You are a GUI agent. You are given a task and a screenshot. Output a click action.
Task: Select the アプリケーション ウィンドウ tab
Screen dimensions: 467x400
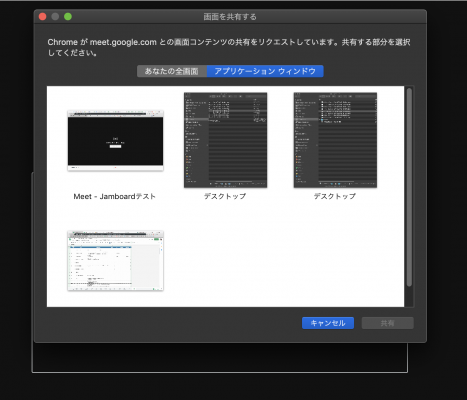click(265, 71)
